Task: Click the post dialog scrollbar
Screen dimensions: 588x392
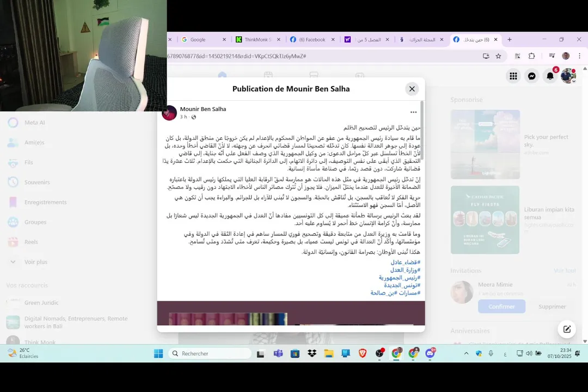Action: tap(422, 131)
